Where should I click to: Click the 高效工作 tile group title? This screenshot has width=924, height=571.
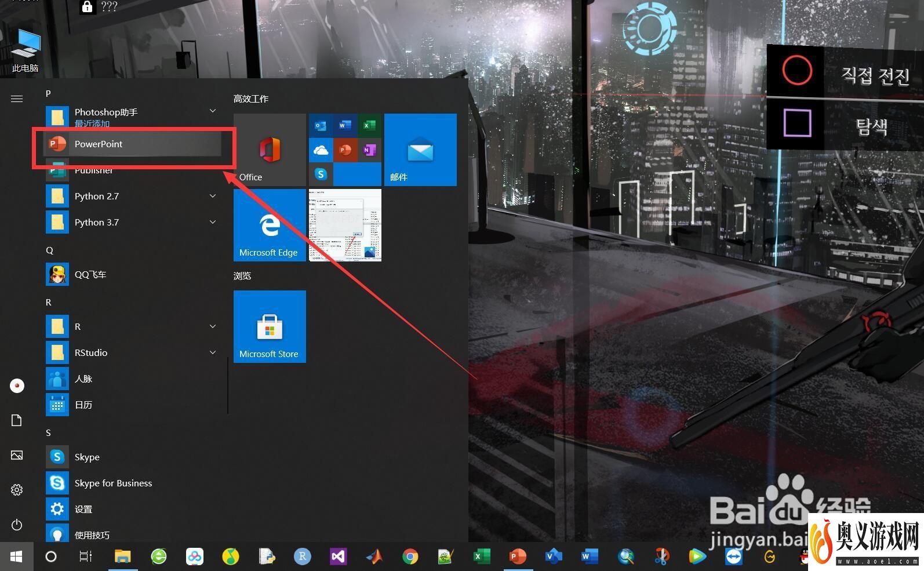pos(251,99)
